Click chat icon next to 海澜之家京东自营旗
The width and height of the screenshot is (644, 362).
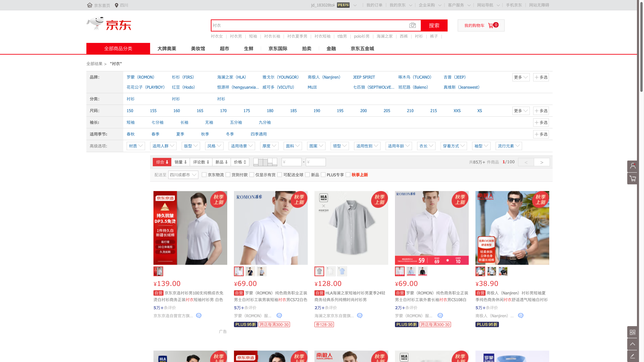(x=360, y=316)
